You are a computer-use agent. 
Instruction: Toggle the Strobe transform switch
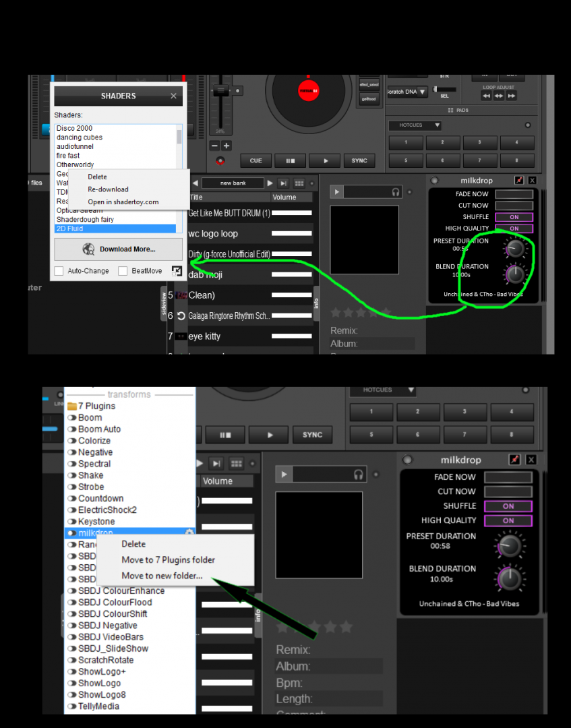pos(72,487)
